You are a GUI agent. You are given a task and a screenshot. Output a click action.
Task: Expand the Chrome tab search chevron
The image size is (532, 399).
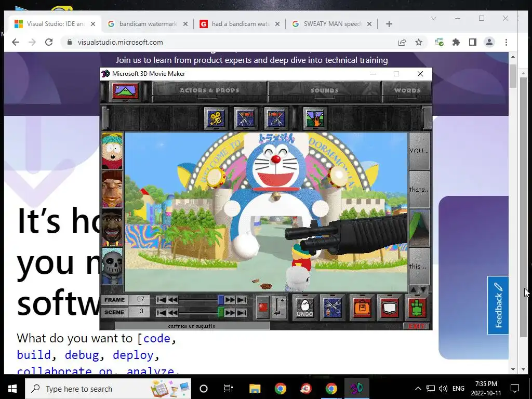(x=434, y=18)
